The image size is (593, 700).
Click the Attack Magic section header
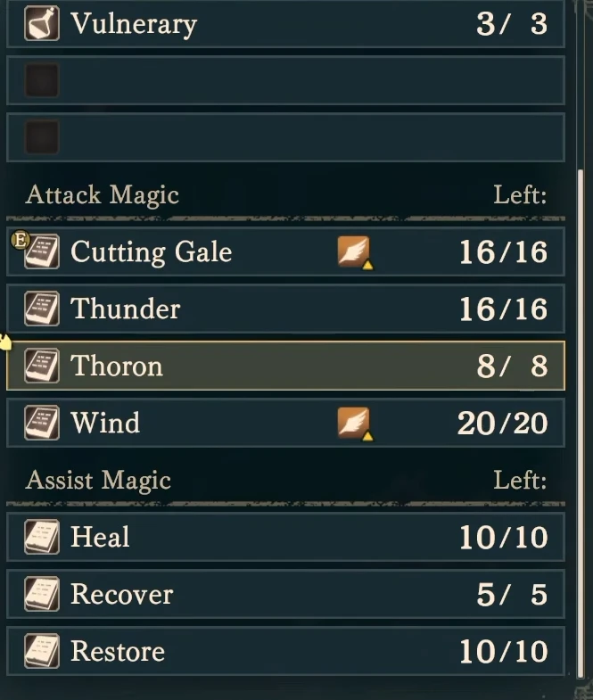(103, 195)
